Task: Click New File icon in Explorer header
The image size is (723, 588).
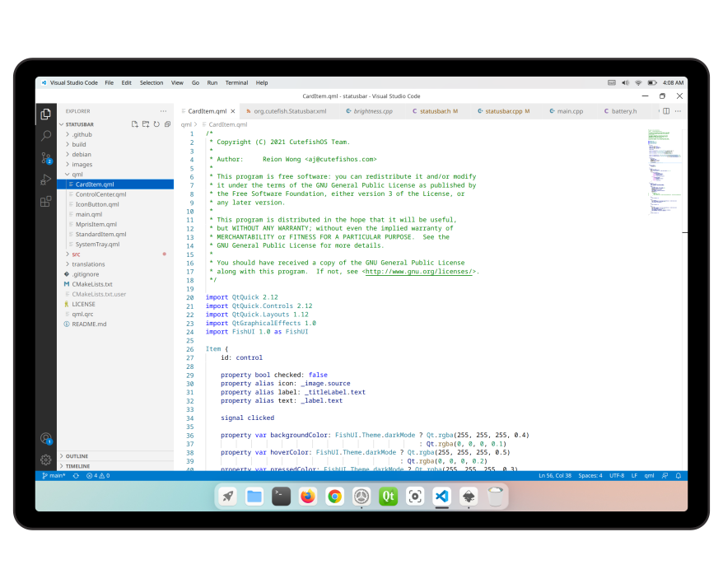Action: coord(135,124)
